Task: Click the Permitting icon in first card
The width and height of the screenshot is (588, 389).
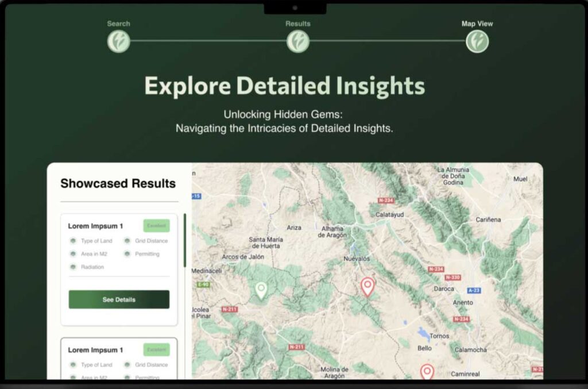Action: (x=127, y=254)
